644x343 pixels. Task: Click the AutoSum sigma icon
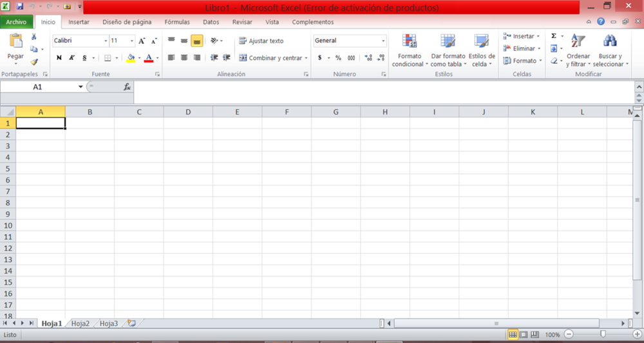[x=553, y=36]
